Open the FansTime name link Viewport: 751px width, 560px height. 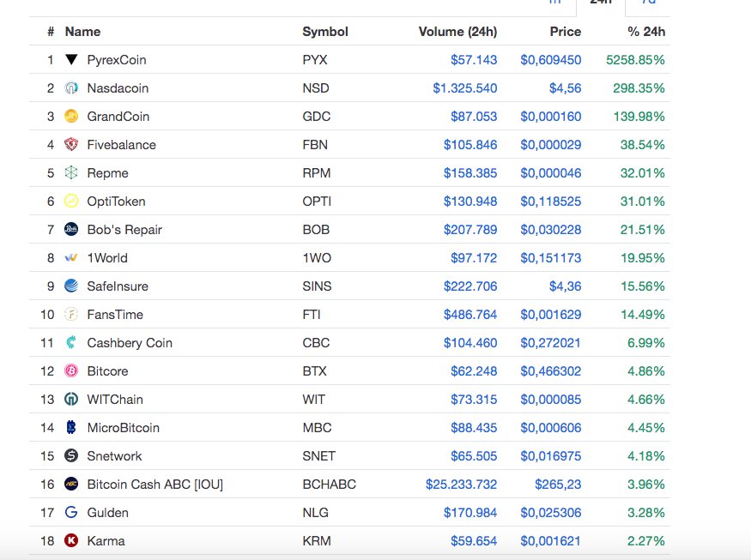tap(115, 315)
